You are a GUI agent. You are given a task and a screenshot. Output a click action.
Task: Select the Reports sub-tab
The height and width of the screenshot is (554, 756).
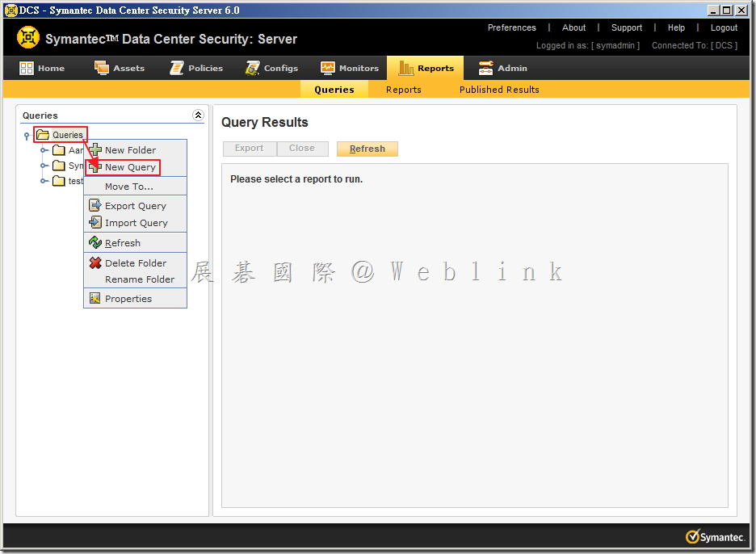coord(404,89)
